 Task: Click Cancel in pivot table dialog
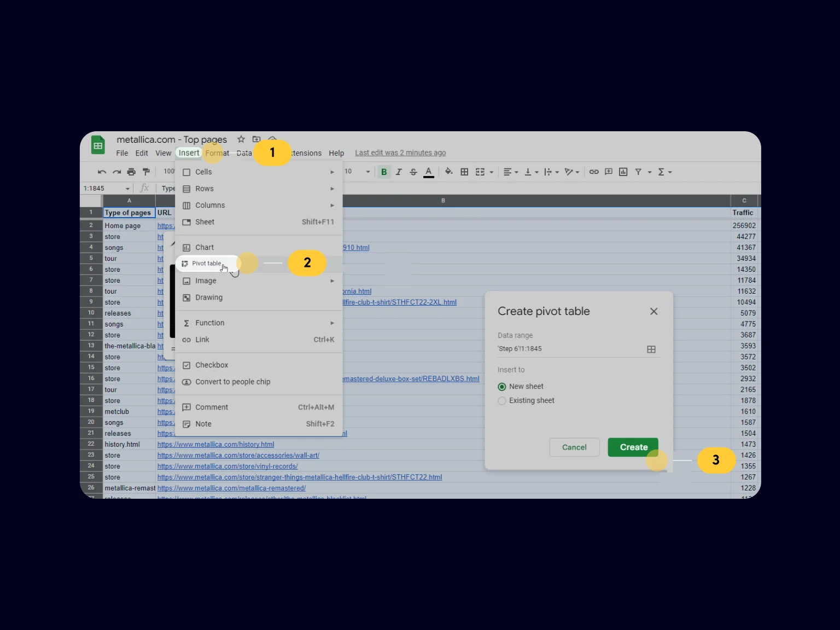tap(574, 447)
